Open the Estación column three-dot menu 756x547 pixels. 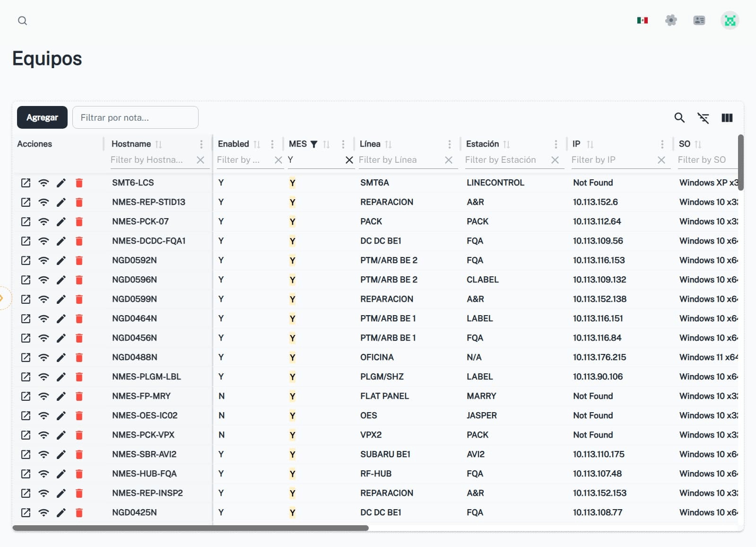click(x=556, y=144)
